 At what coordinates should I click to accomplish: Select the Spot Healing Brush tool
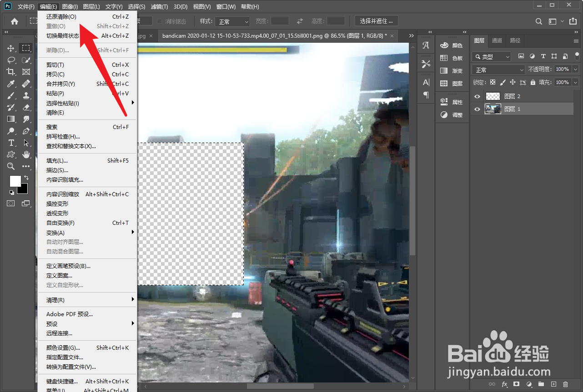26,84
